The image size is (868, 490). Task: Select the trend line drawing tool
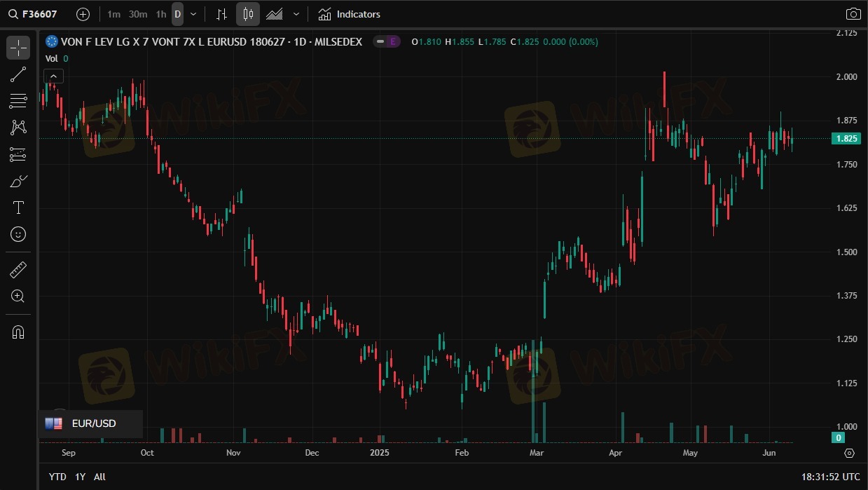pyautogui.click(x=18, y=74)
